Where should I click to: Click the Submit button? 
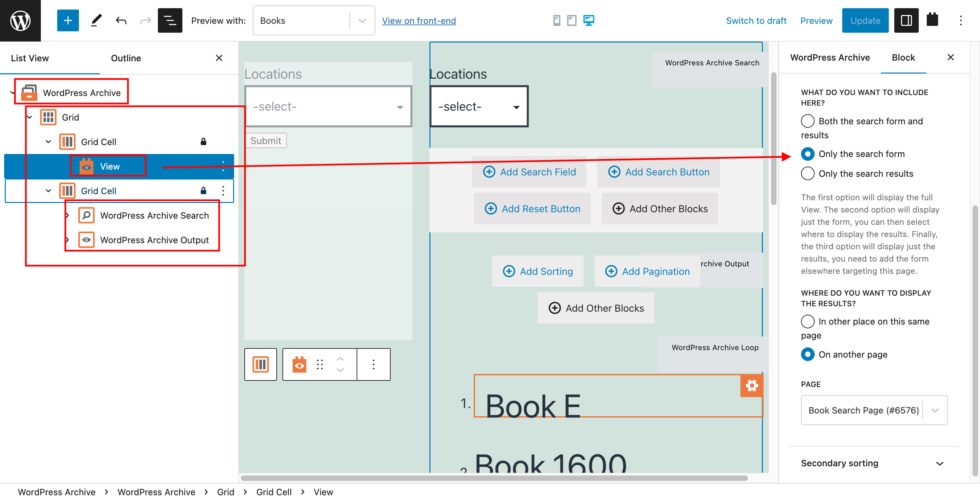[265, 141]
